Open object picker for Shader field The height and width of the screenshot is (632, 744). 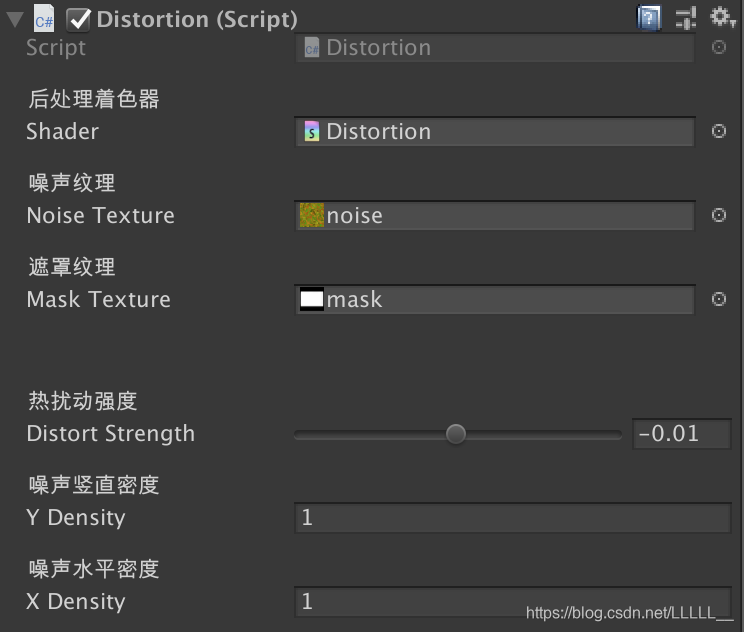(718, 131)
